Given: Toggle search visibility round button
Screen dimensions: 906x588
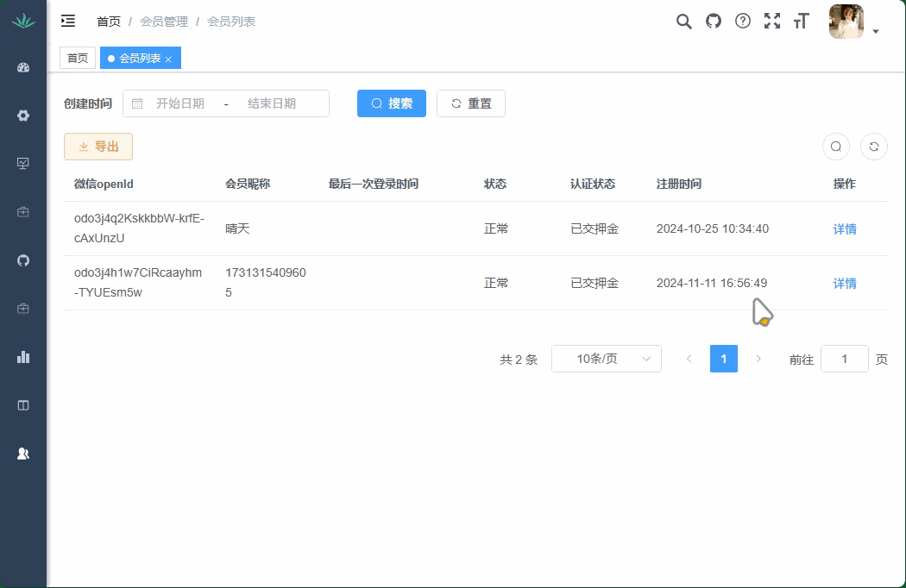Looking at the screenshot, I should coord(835,147).
